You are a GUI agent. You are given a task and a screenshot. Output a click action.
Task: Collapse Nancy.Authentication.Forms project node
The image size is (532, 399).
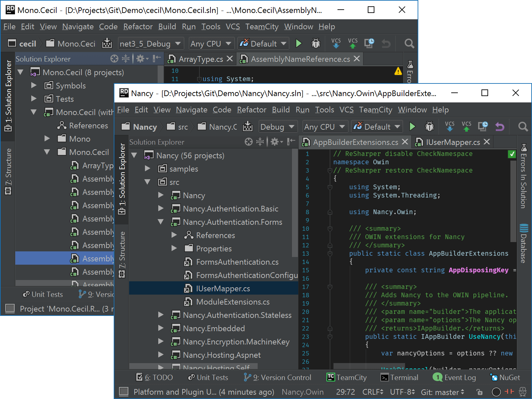click(161, 222)
